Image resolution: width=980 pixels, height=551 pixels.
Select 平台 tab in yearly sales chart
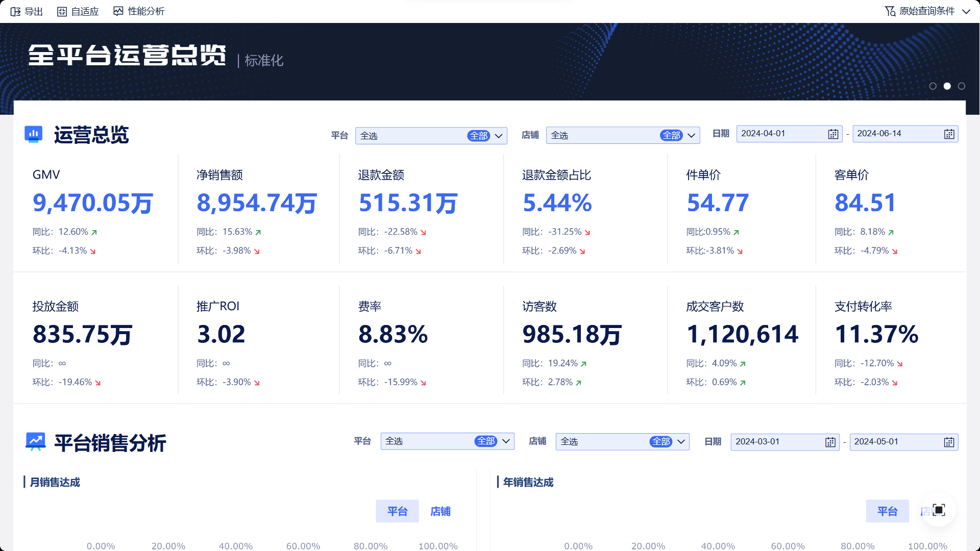click(887, 511)
